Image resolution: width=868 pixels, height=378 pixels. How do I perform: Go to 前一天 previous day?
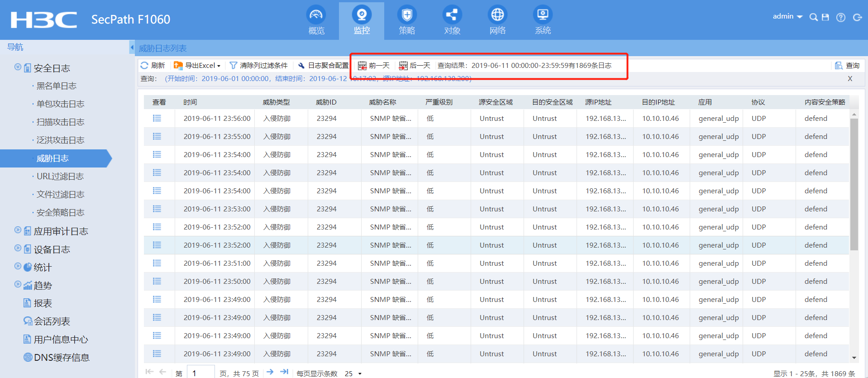[374, 66]
